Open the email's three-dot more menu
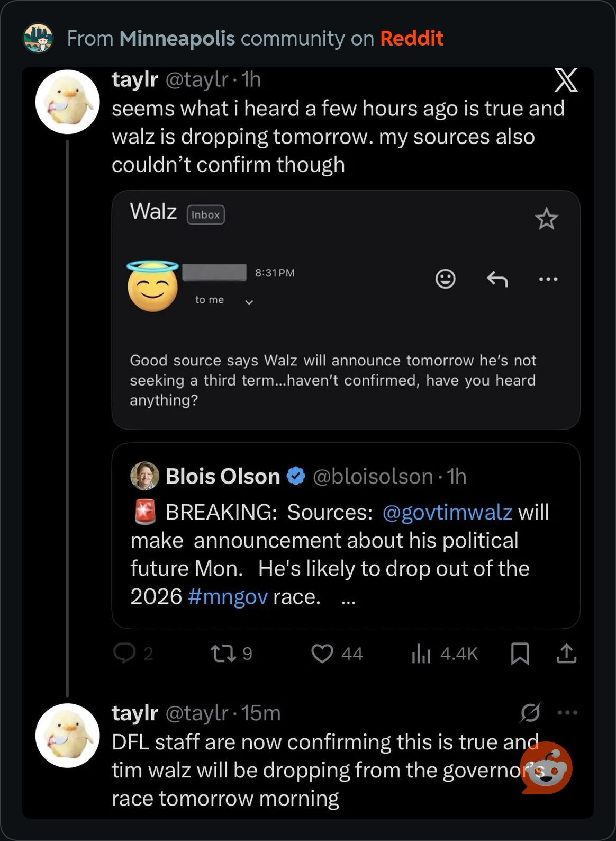The width and height of the screenshot is (616, 841). pos(548,279)
